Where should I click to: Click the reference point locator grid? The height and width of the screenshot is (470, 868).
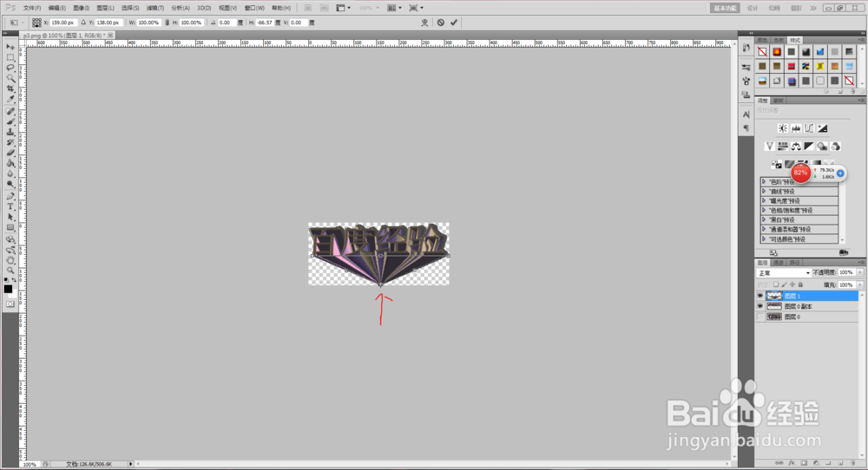click(36, 23)
